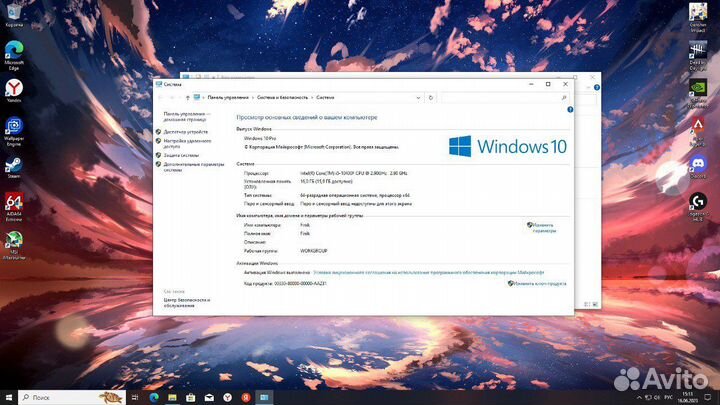Go up one level with the up arrow
The image size is (720, 405).
click(x=187, y=97)
